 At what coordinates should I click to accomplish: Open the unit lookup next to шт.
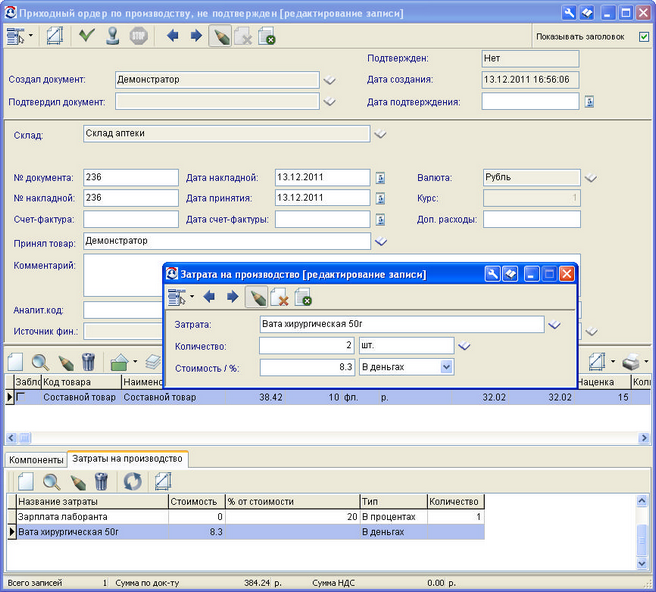point(464,346)
